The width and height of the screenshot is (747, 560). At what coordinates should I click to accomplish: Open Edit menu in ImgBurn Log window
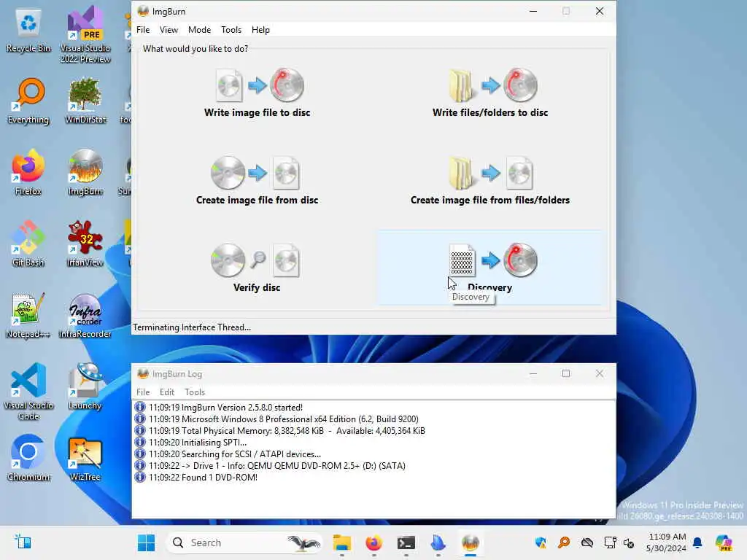[167, 392]
